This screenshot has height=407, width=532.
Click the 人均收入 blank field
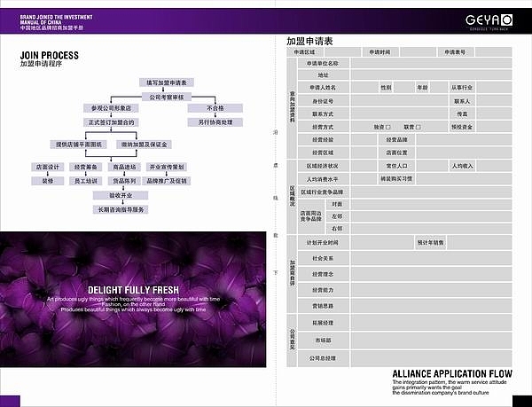(494, 166)
